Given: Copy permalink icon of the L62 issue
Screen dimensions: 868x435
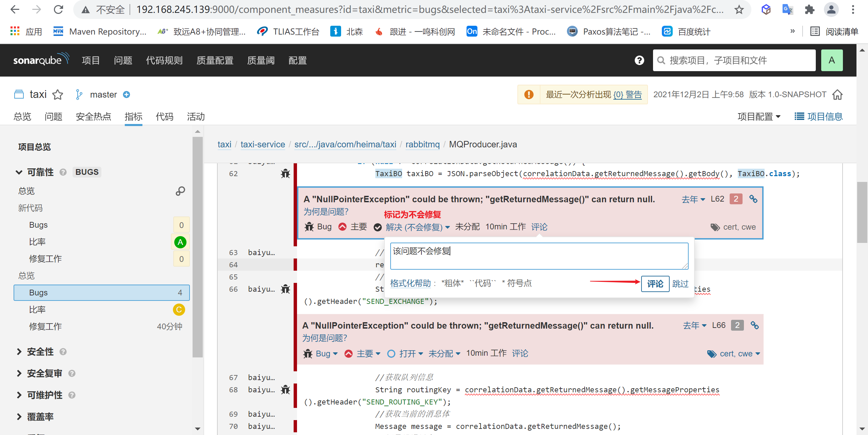Looking at the screenshot, I should 753,199.
